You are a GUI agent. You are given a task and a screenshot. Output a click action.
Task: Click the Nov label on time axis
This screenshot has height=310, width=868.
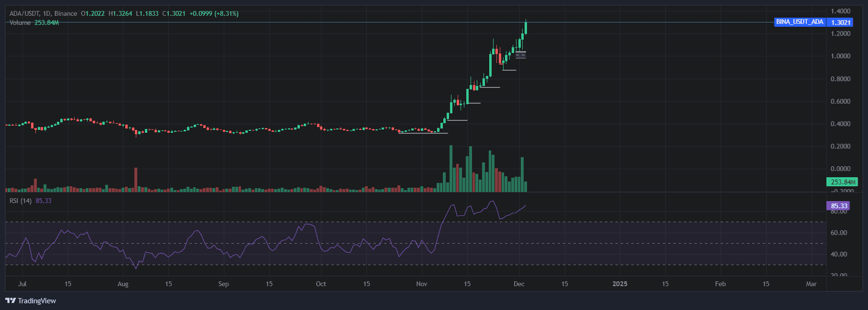(421, 284)
